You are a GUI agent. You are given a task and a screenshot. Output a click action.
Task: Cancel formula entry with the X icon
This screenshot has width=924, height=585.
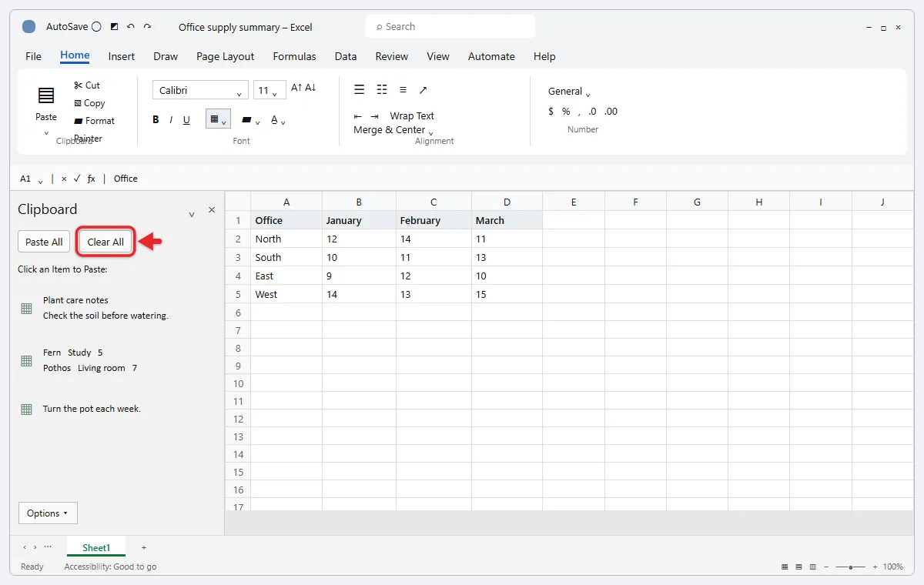(x=64, y=179)
